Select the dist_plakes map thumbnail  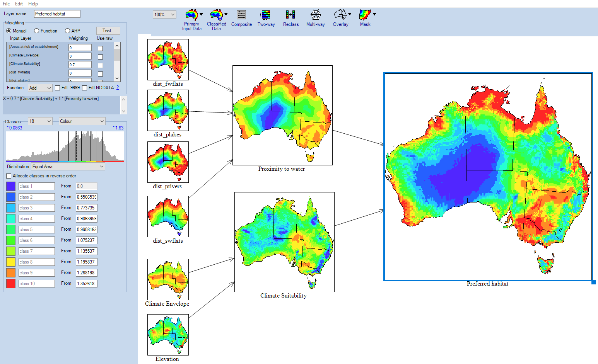(168, 111)
